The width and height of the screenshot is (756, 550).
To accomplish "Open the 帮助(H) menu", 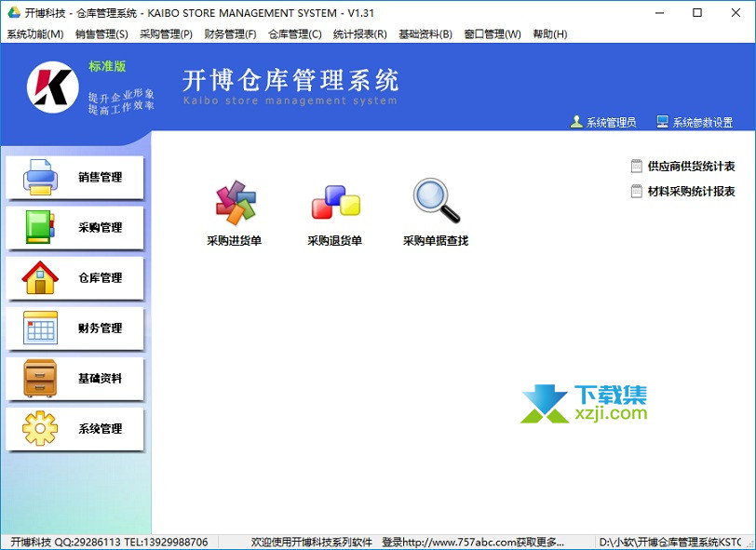I will pyautogui.click(x=550, y=34).
